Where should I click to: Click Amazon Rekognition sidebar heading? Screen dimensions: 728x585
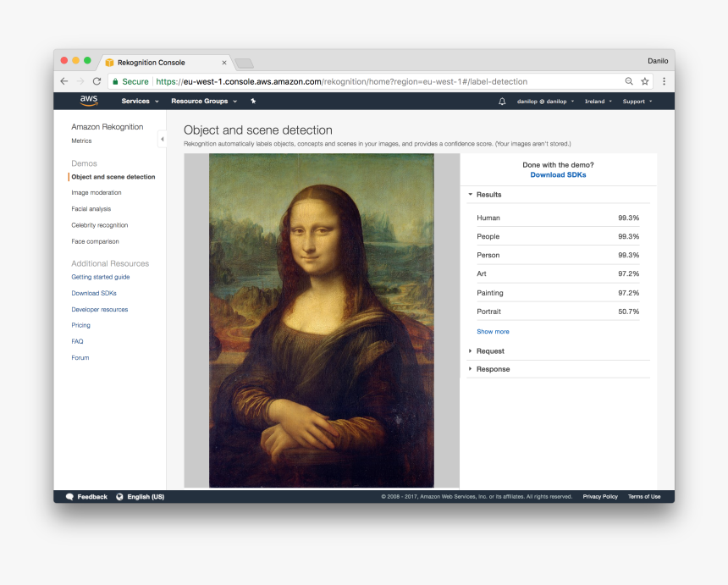(x=108, y=127)
